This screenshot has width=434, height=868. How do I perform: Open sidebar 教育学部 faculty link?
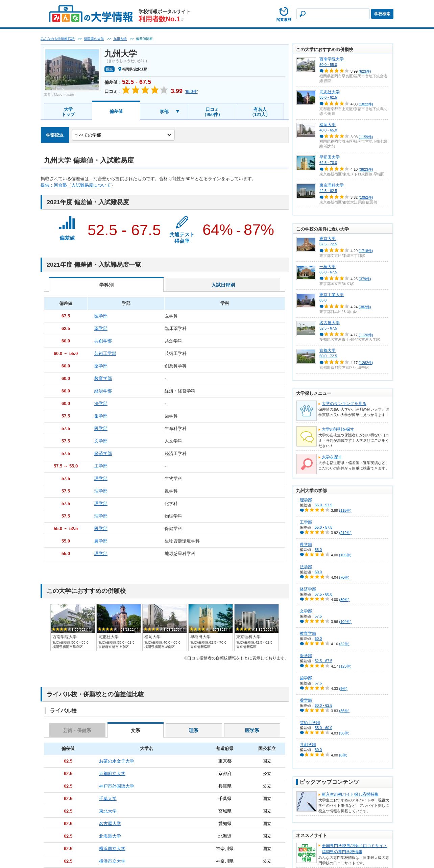[308, 633]
